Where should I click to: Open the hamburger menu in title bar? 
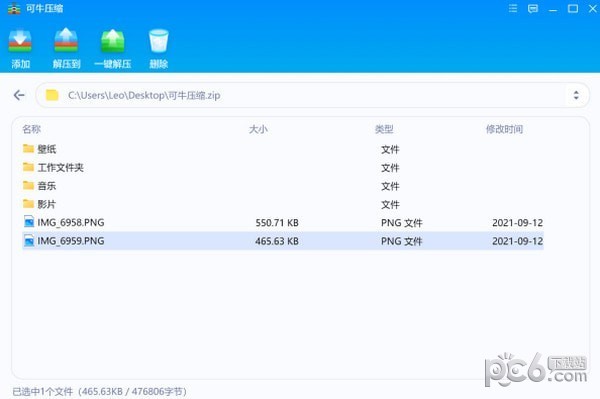pos(513,8)
